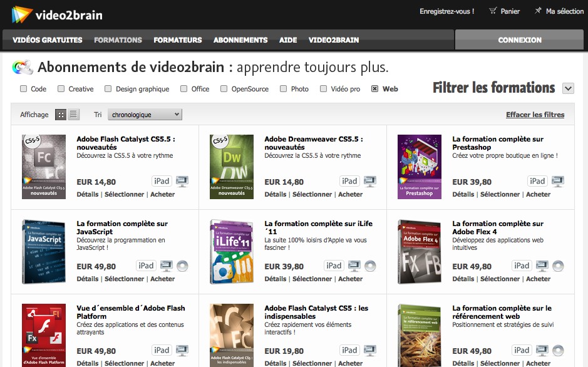Click iPad badge for Prestashop formation
The image size is (588, 367).
point(537,182)
